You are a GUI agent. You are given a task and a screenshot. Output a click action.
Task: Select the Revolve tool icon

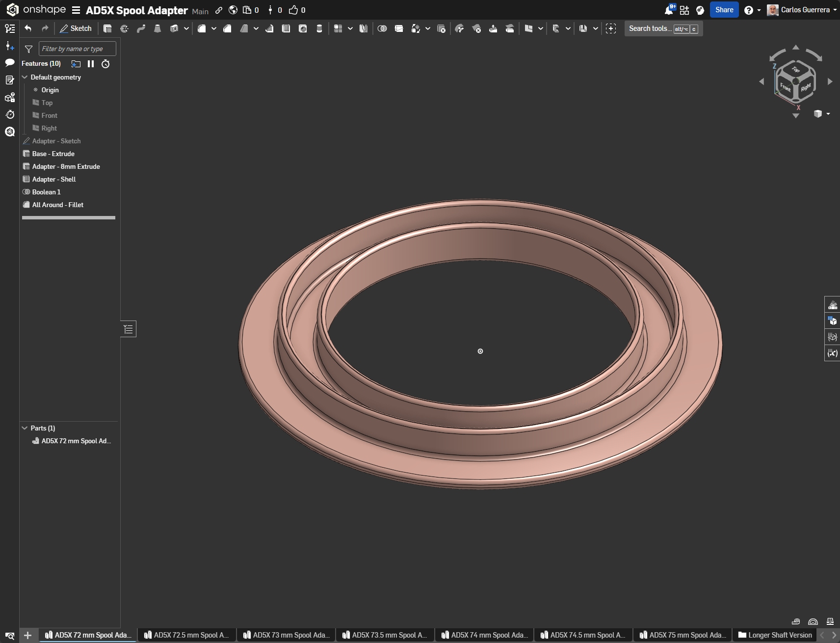coord(124,28)
